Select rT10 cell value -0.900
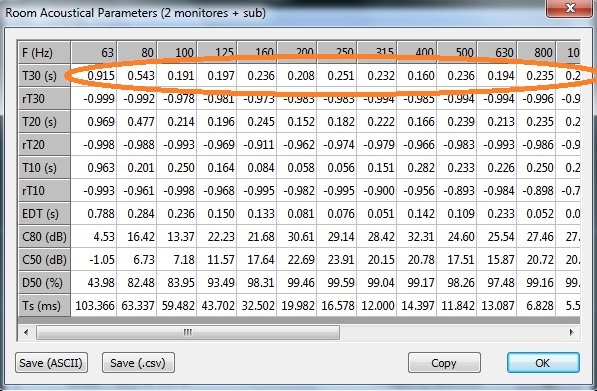The width and height of the screenshot is (597, 391). tap(377, 190)
